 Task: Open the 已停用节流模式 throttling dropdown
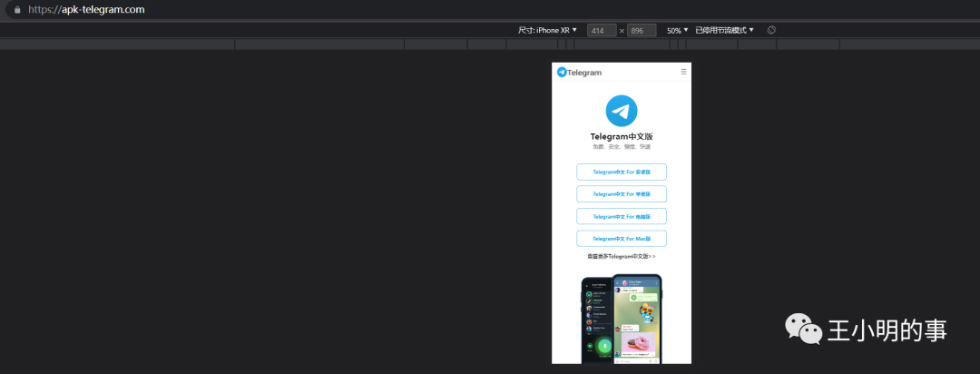(724, 30)
